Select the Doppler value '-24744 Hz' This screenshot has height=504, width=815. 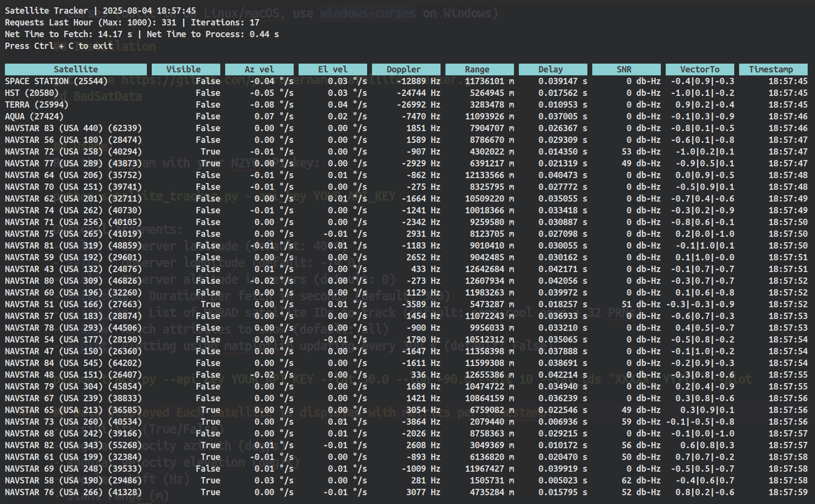419,93
